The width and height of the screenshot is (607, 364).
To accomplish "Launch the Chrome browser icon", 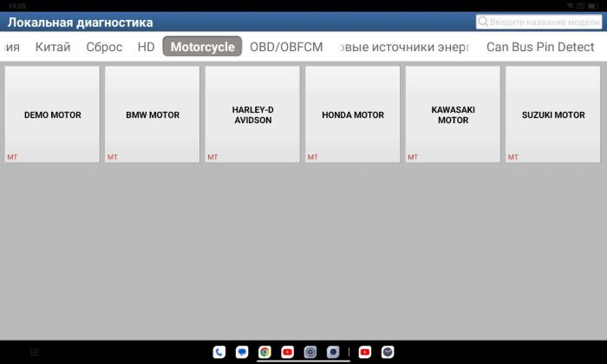I will (264, 352).
